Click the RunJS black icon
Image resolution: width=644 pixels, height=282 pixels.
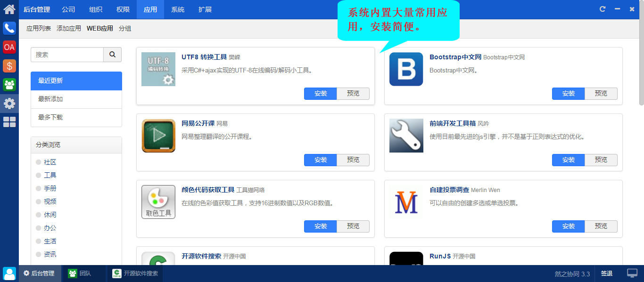(406, 258)
